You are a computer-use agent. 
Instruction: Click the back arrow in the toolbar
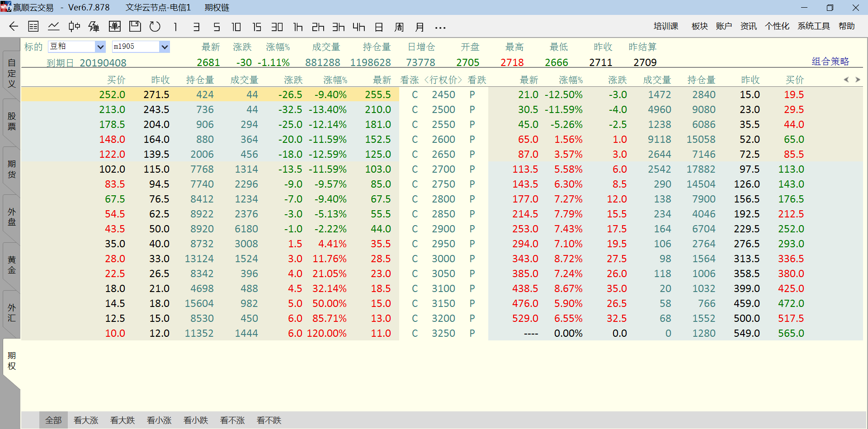pos(14,27)
